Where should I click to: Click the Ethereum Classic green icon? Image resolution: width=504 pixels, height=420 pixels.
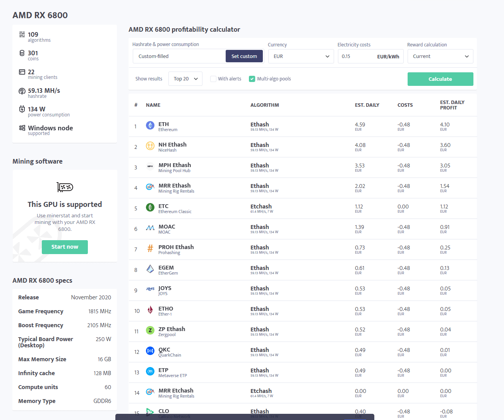[150, 207]
